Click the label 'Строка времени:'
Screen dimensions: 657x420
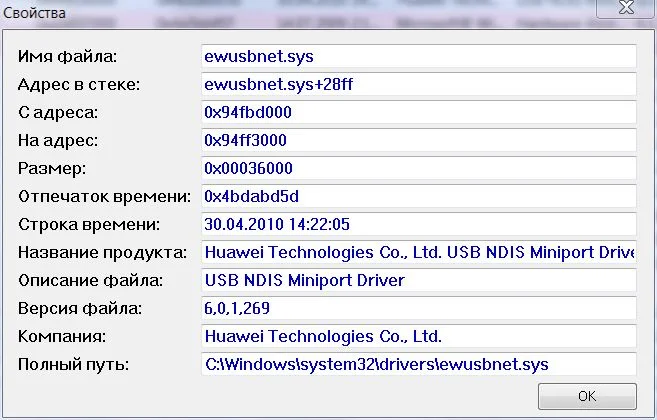click(89, 225)
